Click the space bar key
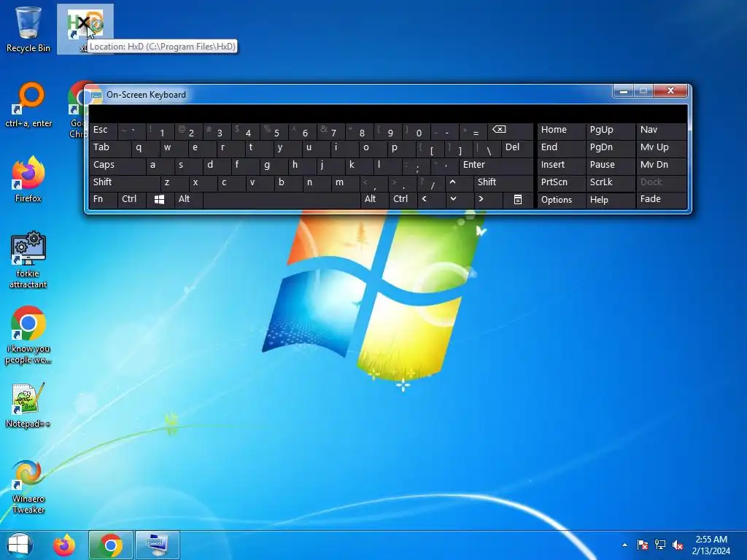Image resolution: width=747 pixels, height=560 pixels. [281, 200]
